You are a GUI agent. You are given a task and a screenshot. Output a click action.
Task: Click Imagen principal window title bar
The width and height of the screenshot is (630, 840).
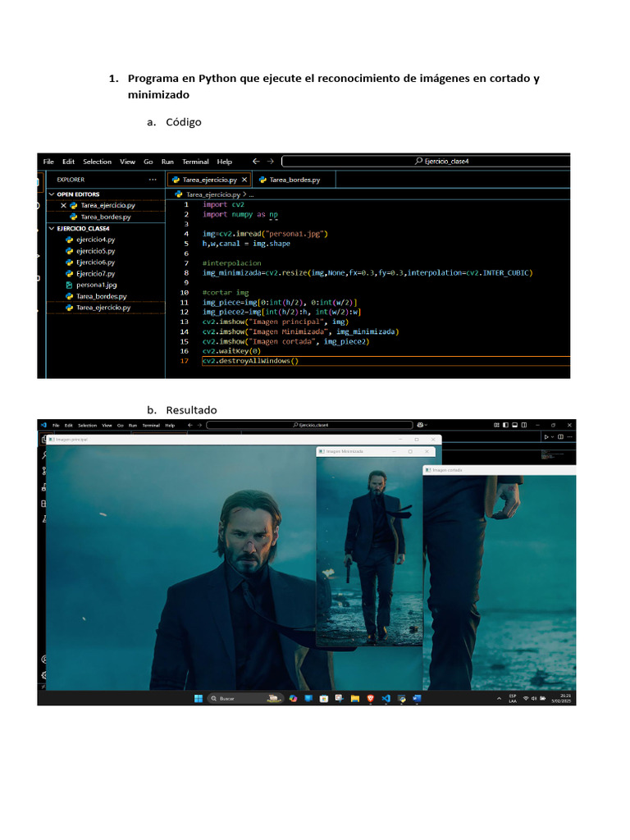tap(244, 440)
